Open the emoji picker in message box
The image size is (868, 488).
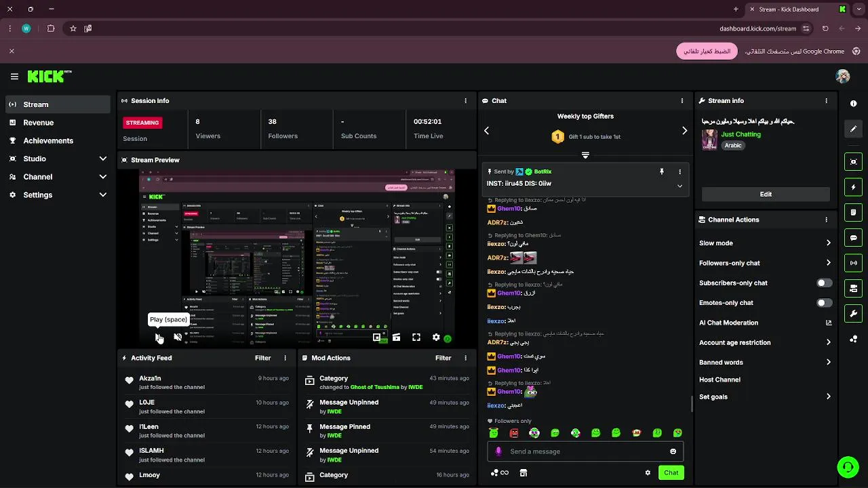point(673,451)
